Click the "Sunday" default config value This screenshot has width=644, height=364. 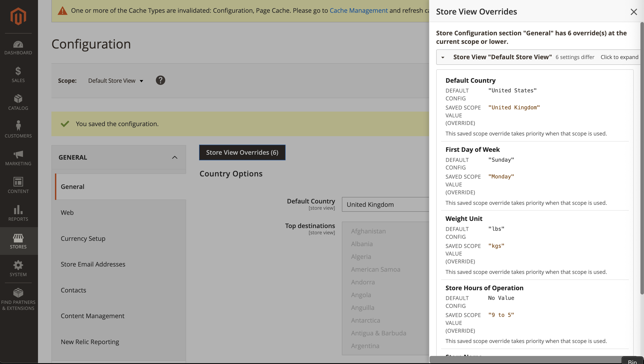tap(501, 160)
